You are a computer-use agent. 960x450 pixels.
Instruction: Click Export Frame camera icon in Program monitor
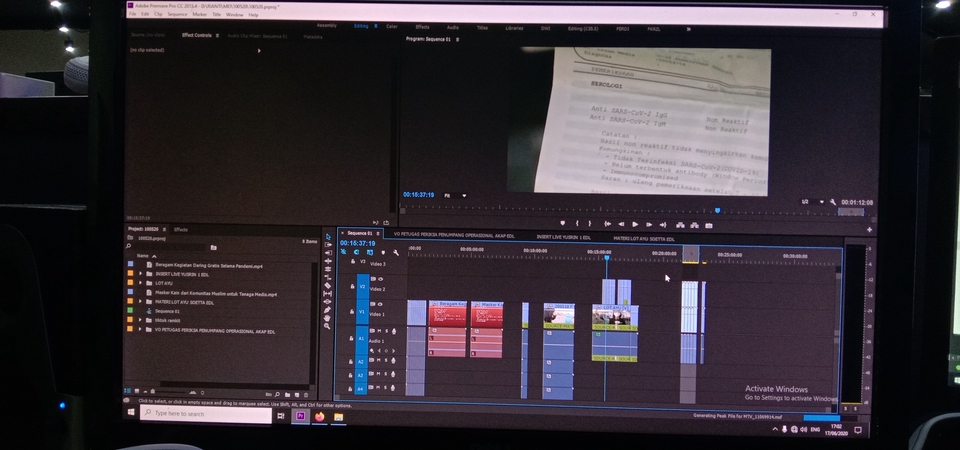click(709, 225)
